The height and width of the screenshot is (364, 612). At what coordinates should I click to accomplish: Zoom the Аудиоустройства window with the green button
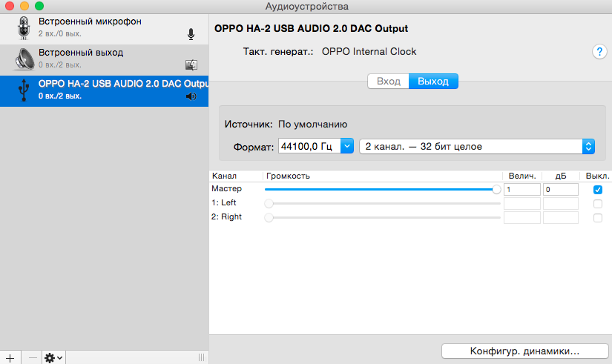coord(39,6)
